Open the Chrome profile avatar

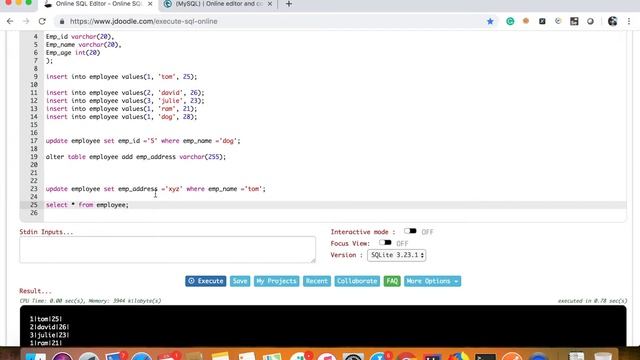click(612, 21)
